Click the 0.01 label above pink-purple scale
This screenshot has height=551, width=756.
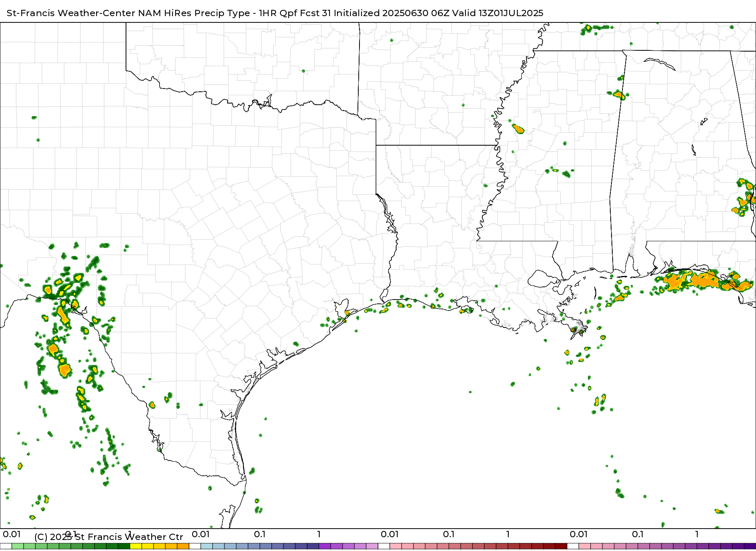(579, 534)
